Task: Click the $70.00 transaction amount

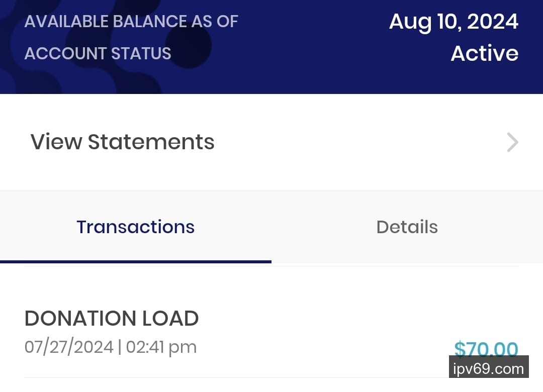Action: (x=485, y=349)
